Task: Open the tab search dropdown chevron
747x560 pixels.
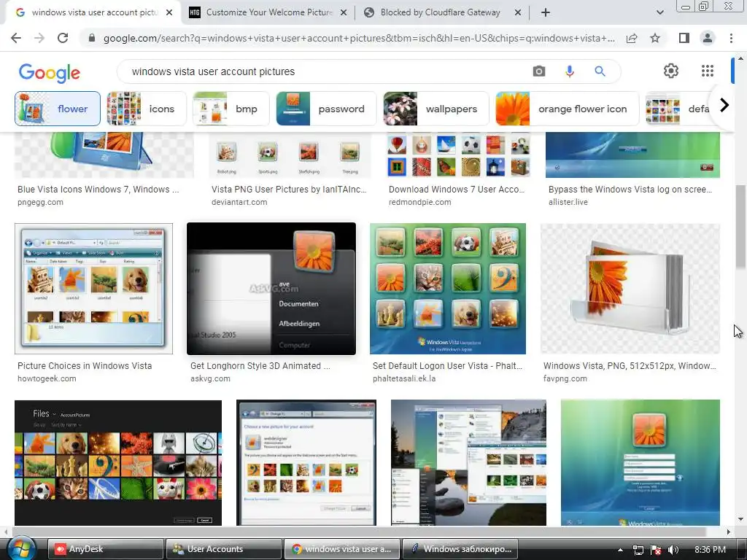Action: coord(659,12)
